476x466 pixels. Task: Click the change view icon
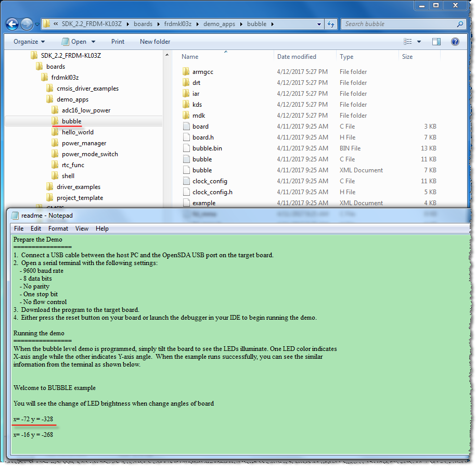(x=407, y=42)
